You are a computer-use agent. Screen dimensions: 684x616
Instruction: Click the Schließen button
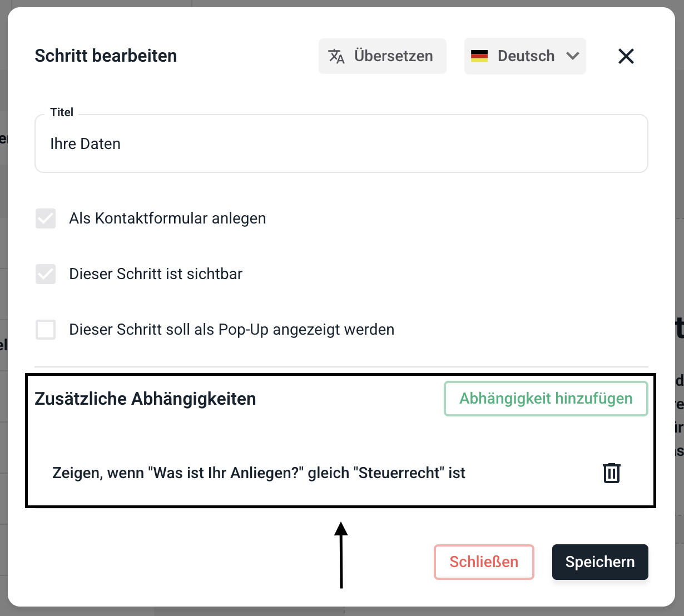(x=484, y=562)
